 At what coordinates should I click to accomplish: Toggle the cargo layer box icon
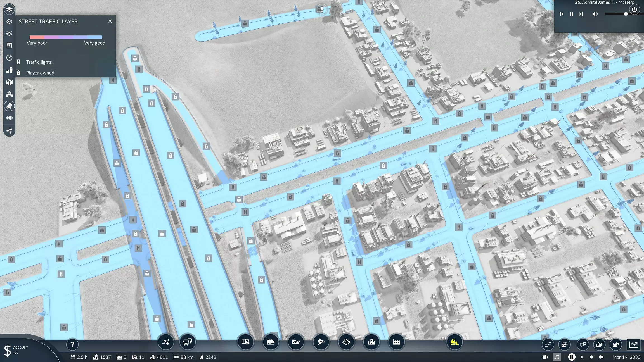coord(9,82)
